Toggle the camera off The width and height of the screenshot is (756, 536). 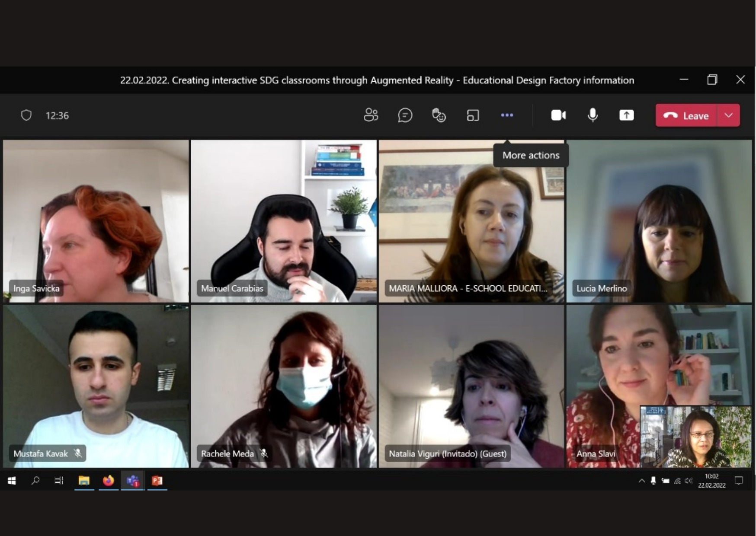coord(558,115)
